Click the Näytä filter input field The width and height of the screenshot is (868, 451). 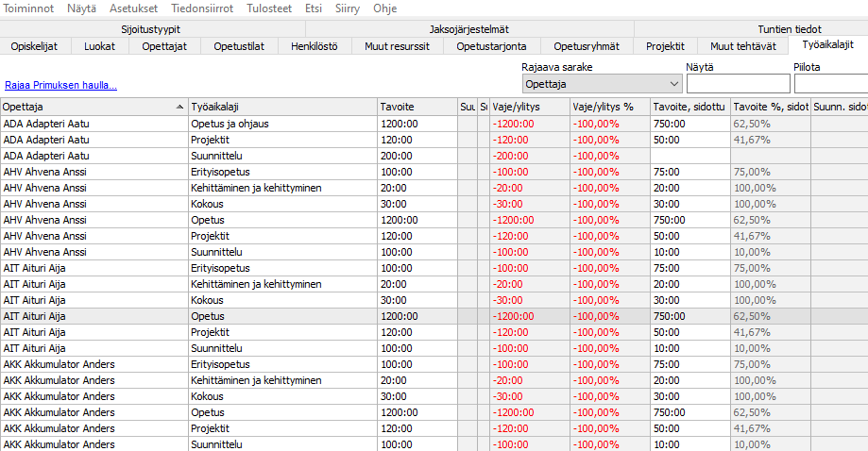click(738, 85)
